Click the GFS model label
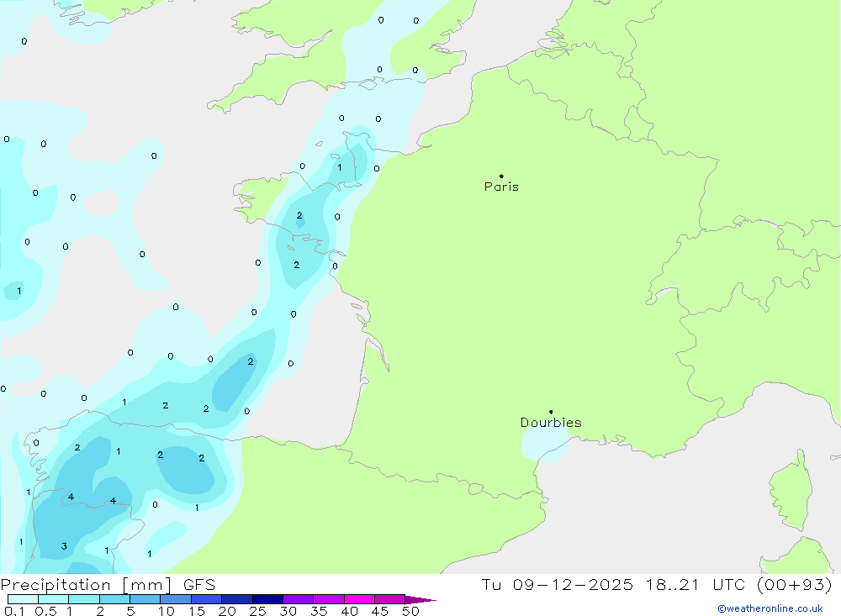The width and height of the screenshot is (841, 616). (x=199, y=585)
